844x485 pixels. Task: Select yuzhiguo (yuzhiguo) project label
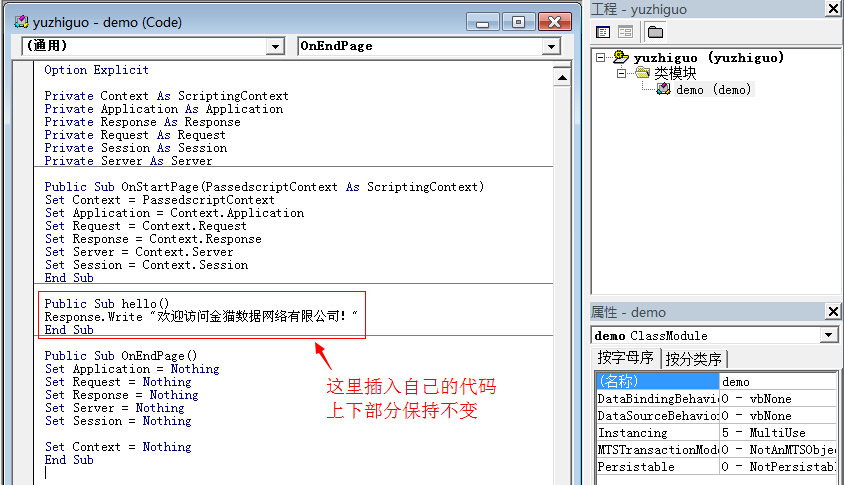[x=708, y=57]
